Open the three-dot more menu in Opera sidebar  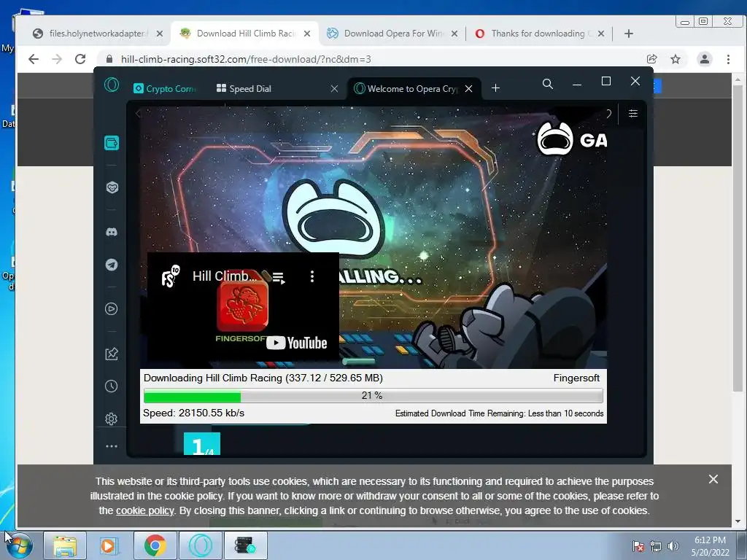[112, 446]
